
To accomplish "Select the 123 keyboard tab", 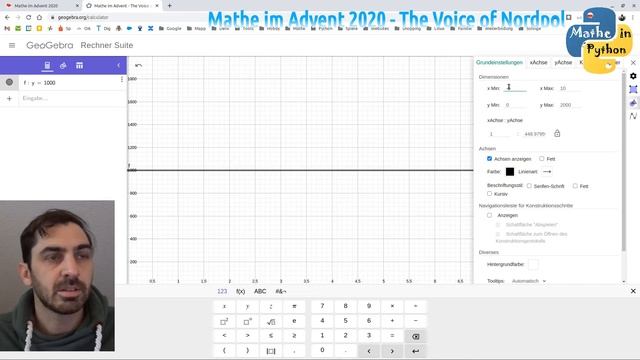I will (222, 291).
